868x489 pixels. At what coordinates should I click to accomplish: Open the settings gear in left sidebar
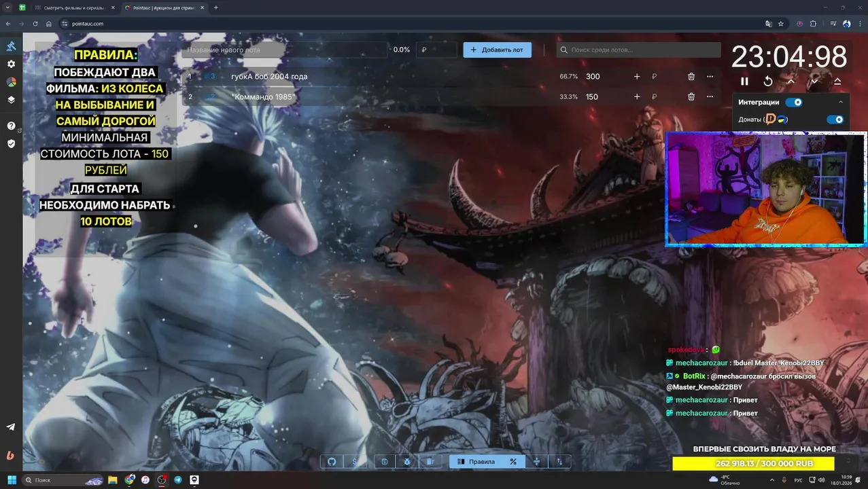pyautogui.click(x=11, y=64)
